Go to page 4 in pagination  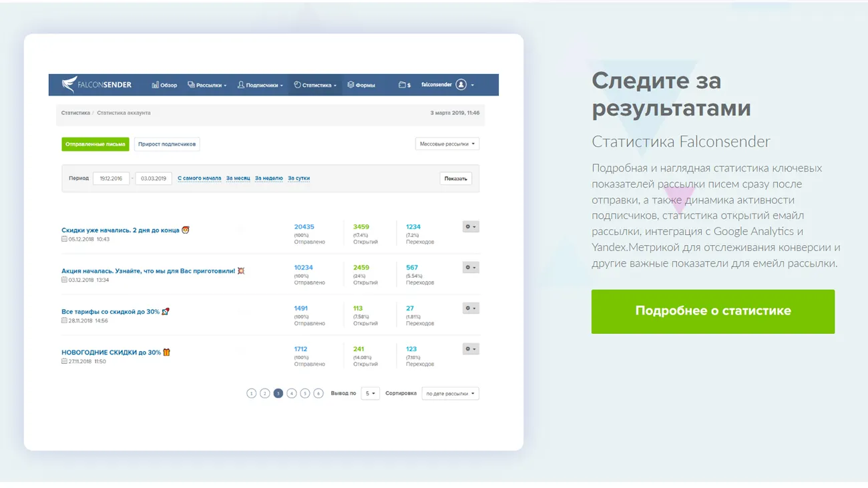[x=292, y=394]
